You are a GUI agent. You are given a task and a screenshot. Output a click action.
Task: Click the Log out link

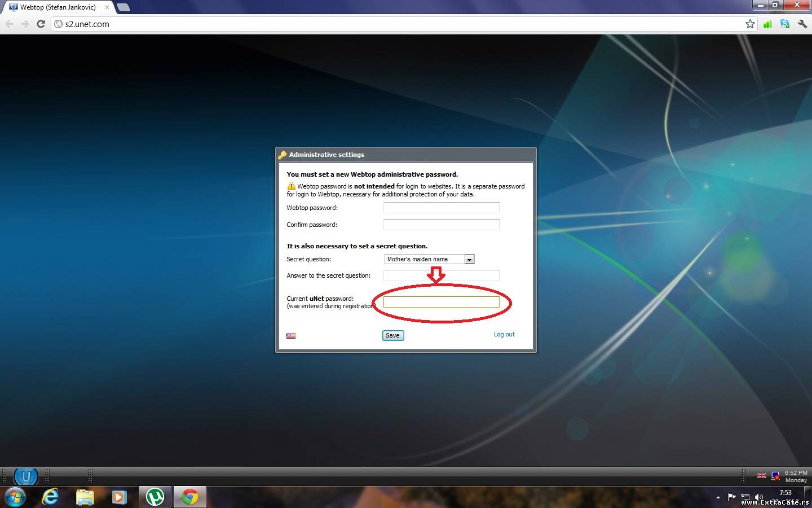504,334
